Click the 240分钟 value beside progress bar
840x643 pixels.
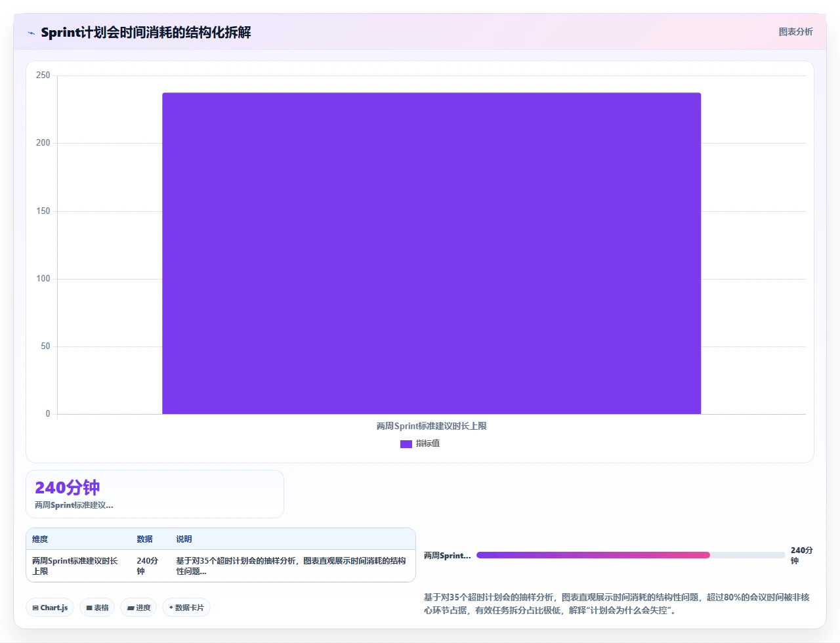tap(801, 555)
